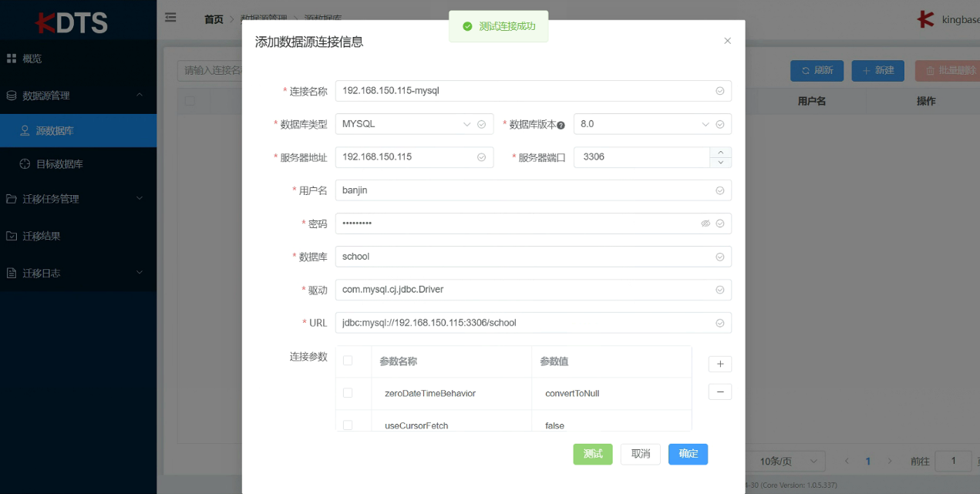Click the URL input field

point(524,323)
